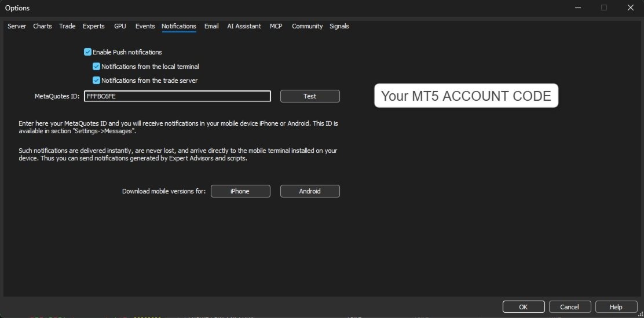Switch to the Signals tab

[339, 26]
